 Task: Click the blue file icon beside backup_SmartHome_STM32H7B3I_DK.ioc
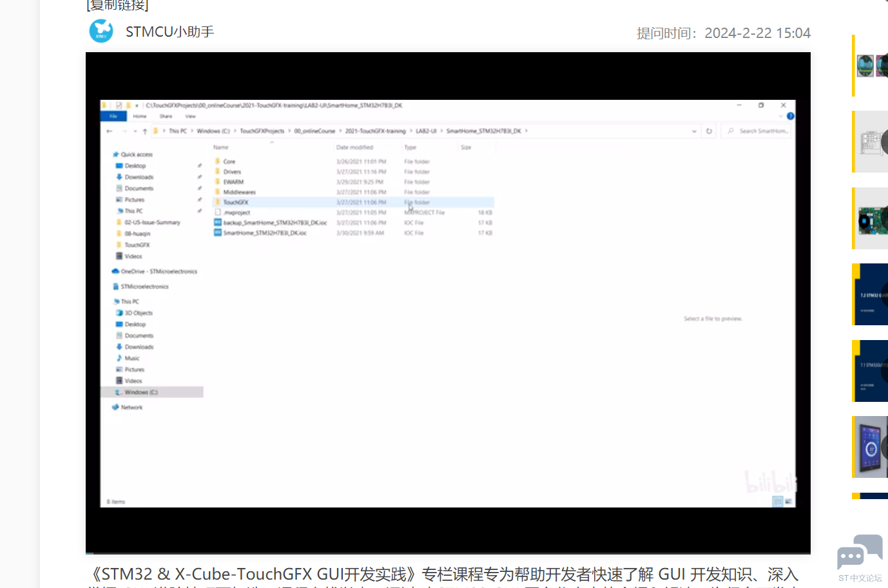[218, 223]
